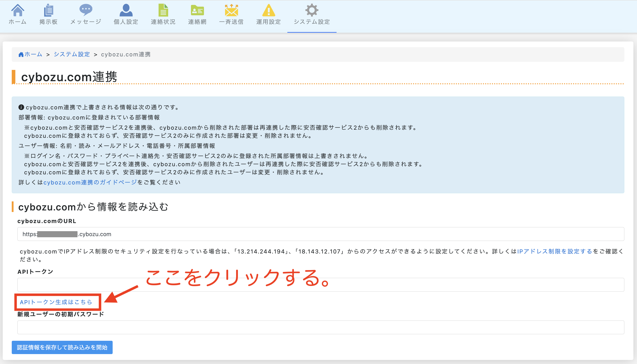This screenshot has width=637, height=364.
Task: Open the Messages (メッセージ) speech bubble icon
Action: [x=86, y=10]
